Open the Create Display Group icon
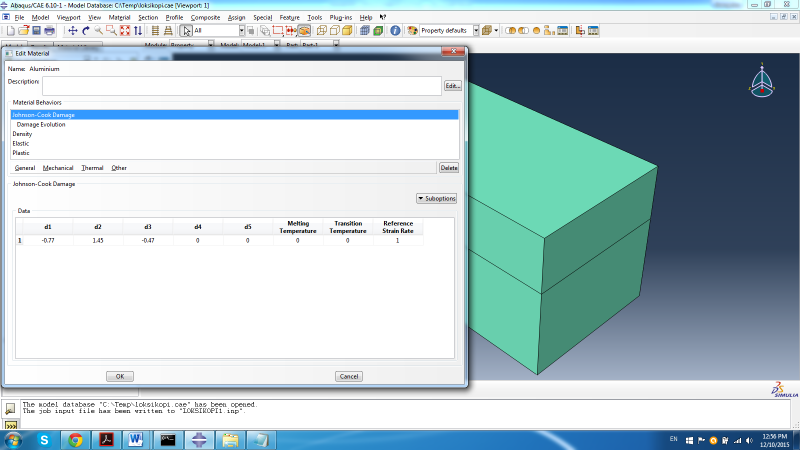Viewport: 800px width, 450px height. 549,31
